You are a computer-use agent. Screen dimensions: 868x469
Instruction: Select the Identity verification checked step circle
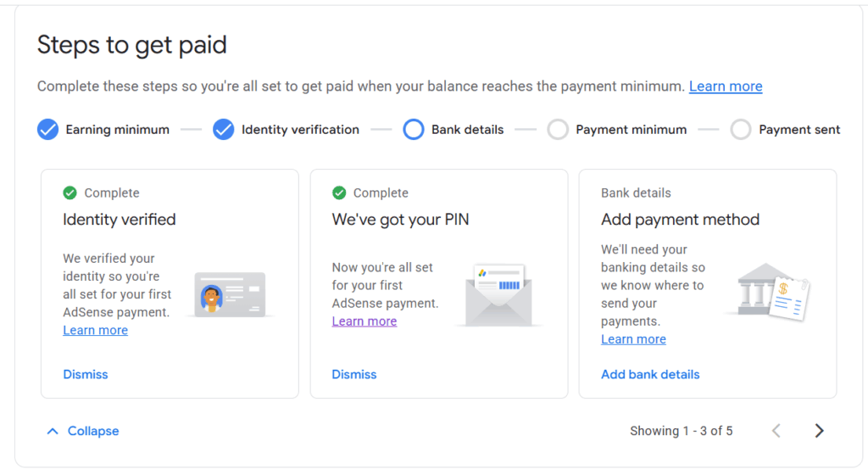(x=224, y=130)
